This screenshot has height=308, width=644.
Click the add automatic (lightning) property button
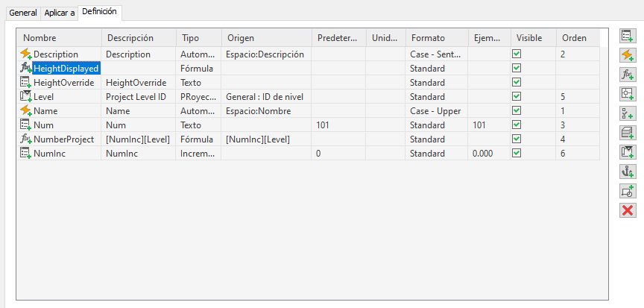point(628,55)
